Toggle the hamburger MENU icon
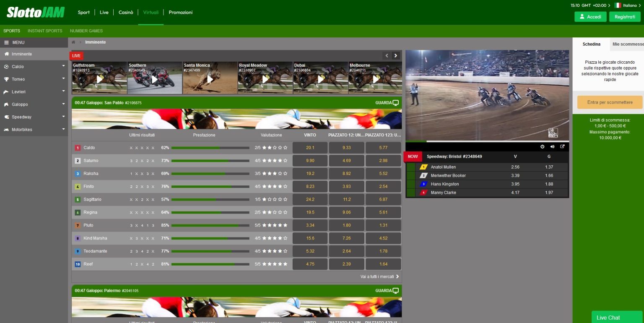 [6, 42]
